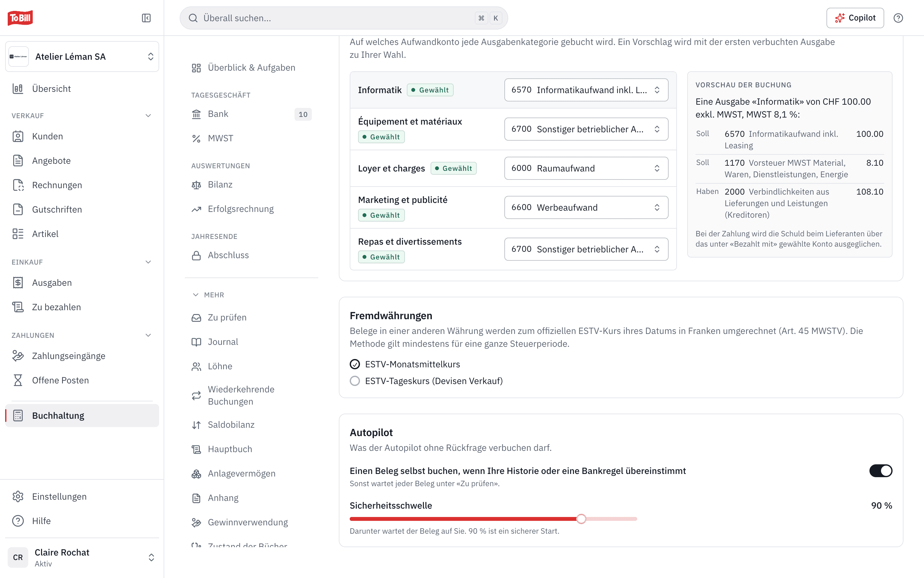The width and height of the screenshot is (924, 578).
Task: Click the Zahlungseingänge hand-coins icon
Action: 18,356
